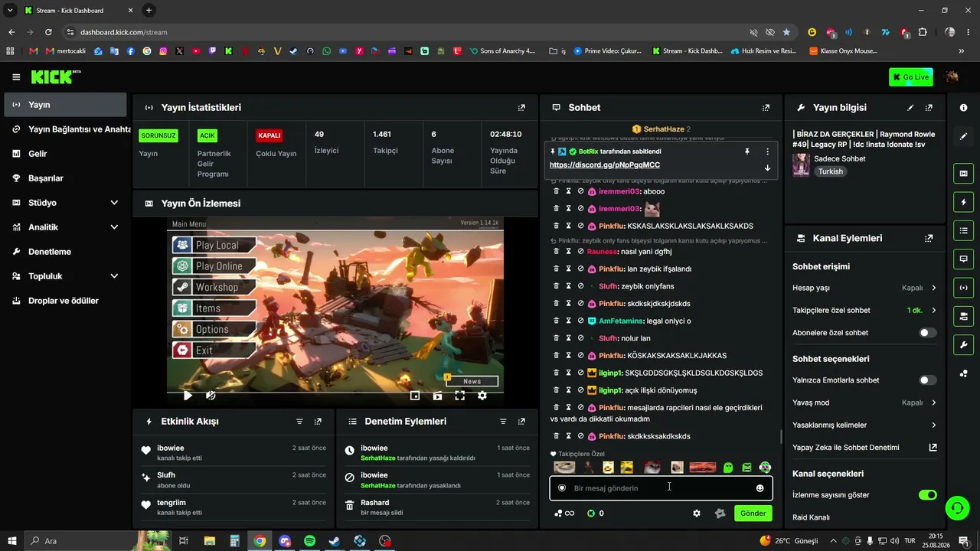The image size is (980, 551).
Task: Open Yapay Zeka ile Sohbet Denetimi link
Action: click(x=864, y=448)
